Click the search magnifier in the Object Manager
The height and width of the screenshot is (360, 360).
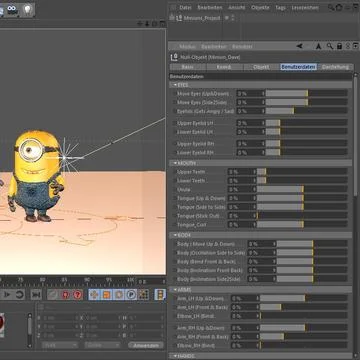(331, 7)
